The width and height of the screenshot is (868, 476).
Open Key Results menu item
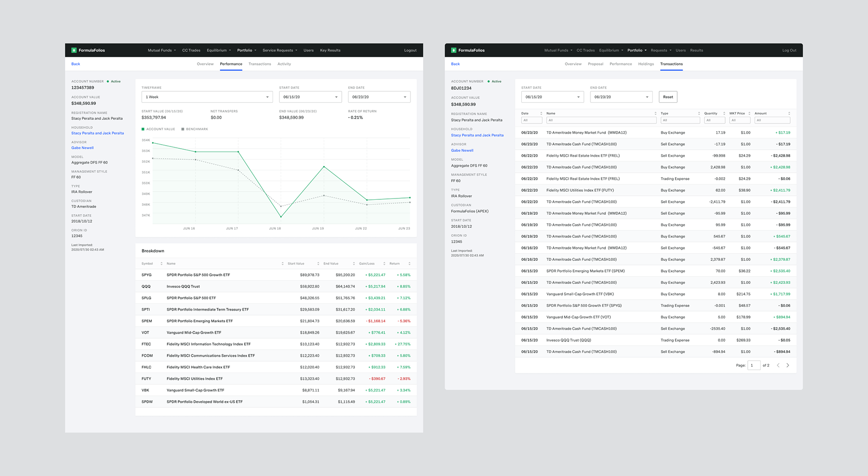pos(330,50)
